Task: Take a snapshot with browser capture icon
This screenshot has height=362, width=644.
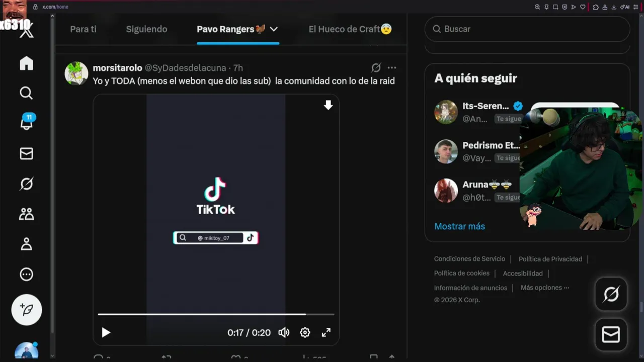Action: 555,7
